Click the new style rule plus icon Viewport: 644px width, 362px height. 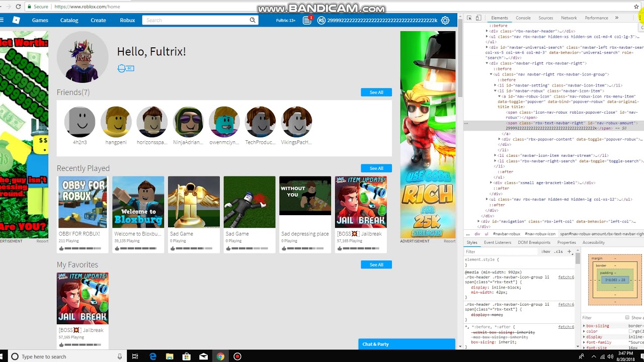(x=569, y=251)
